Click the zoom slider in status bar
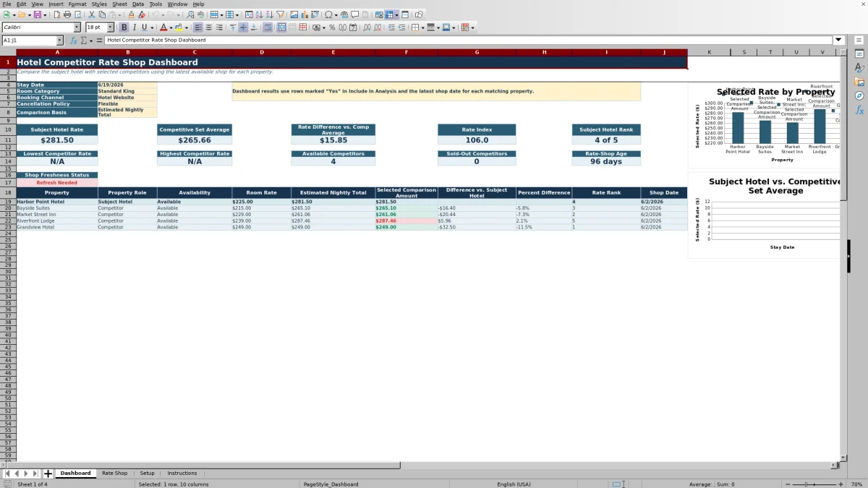This screenshot has height=488, width=868. click(814, 484)
